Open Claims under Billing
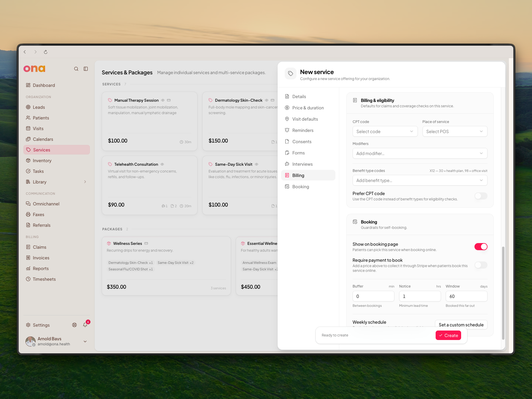Viewport: 532px width, 399px height. tap(56, 247)
